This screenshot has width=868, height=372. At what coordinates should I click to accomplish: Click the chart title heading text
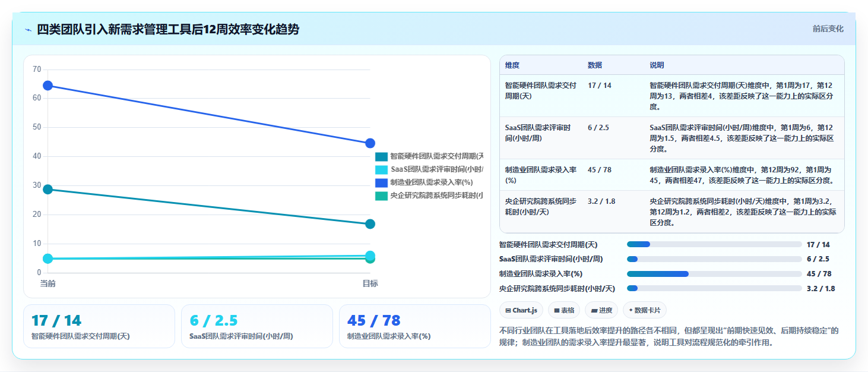[168, 29]
